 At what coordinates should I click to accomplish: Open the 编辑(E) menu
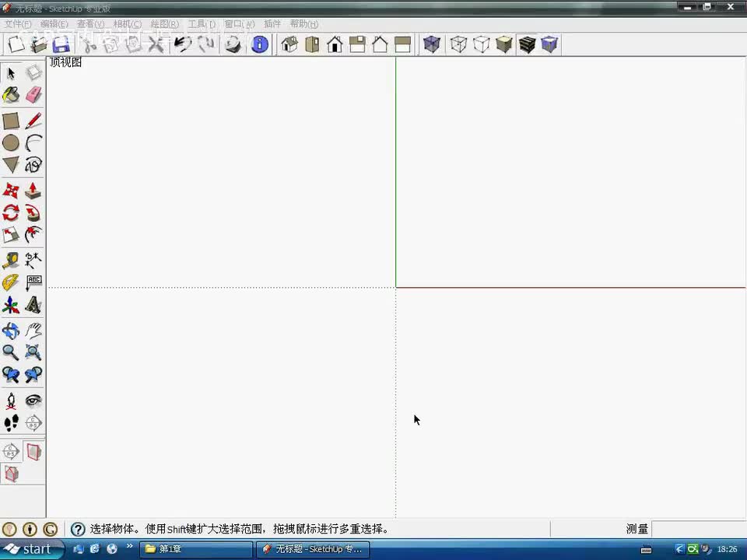pyautogui.click(x=54, y=24)
